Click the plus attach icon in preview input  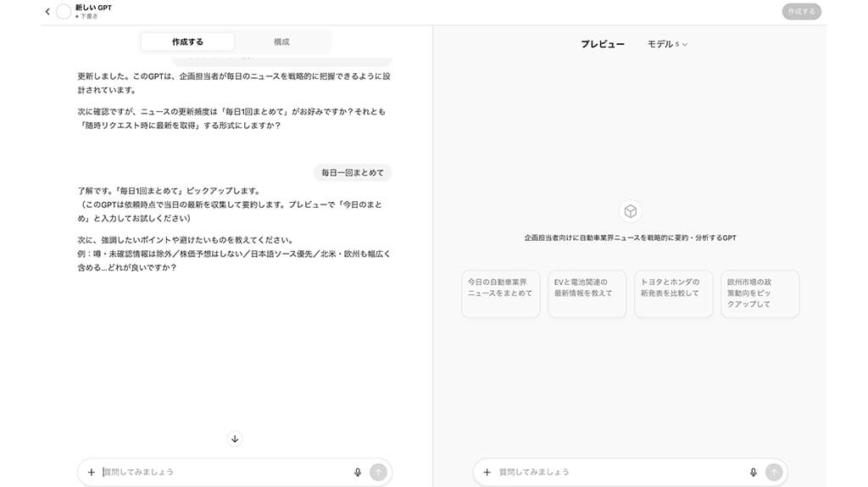pos(487,472)
